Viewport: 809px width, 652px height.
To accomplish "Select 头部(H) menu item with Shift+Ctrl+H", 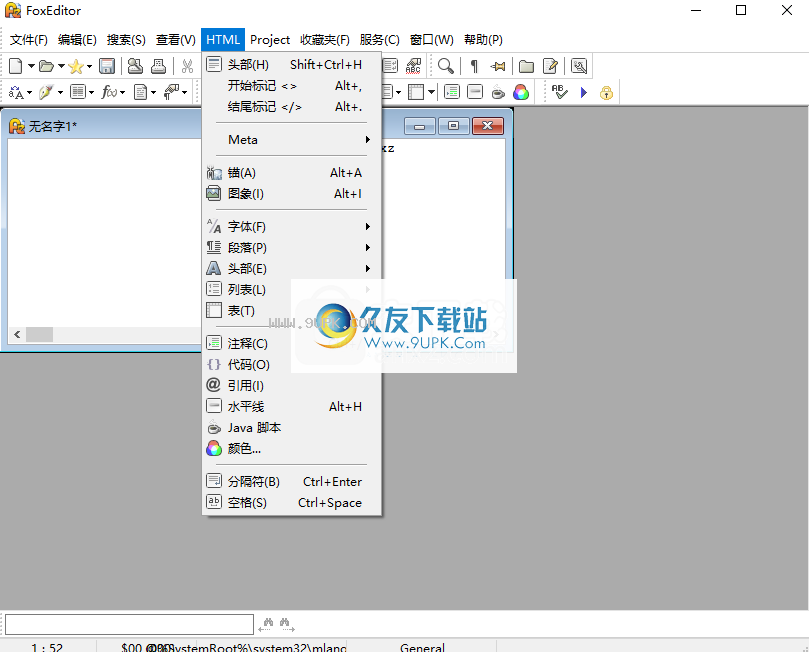I will tap(292, 64).
